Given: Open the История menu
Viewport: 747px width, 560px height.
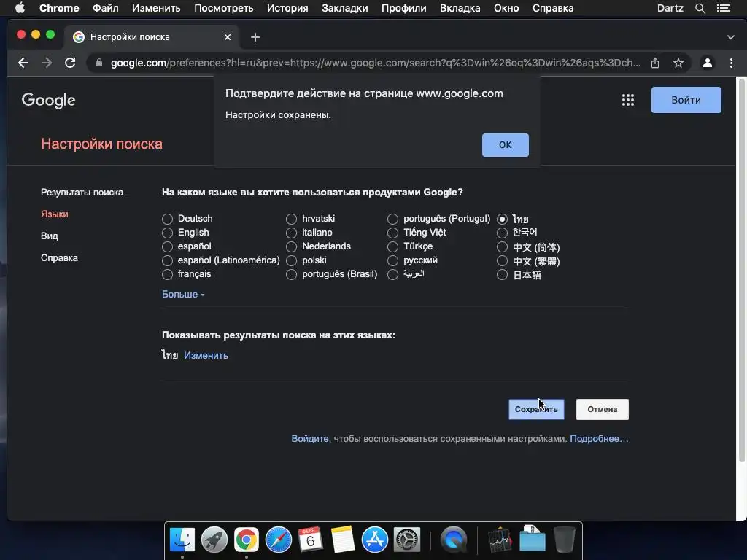Looking at the screenshot, I should coord(287,8).
